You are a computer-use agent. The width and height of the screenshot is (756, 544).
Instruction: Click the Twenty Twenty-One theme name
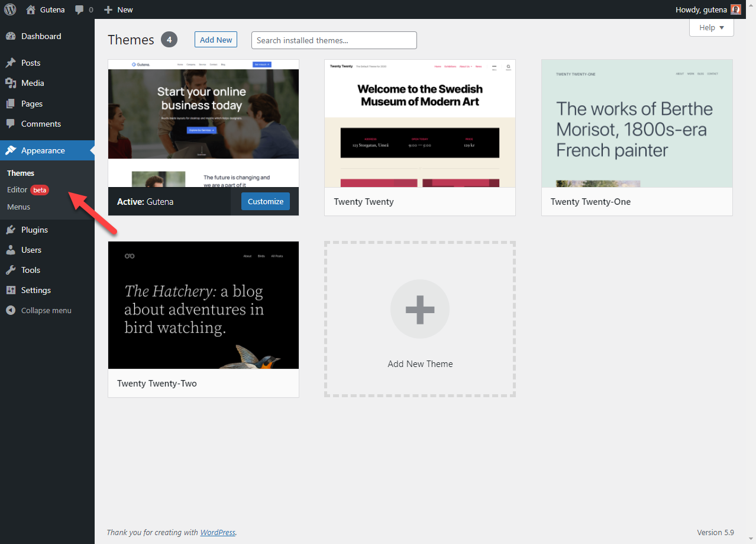tap(590, 202)
